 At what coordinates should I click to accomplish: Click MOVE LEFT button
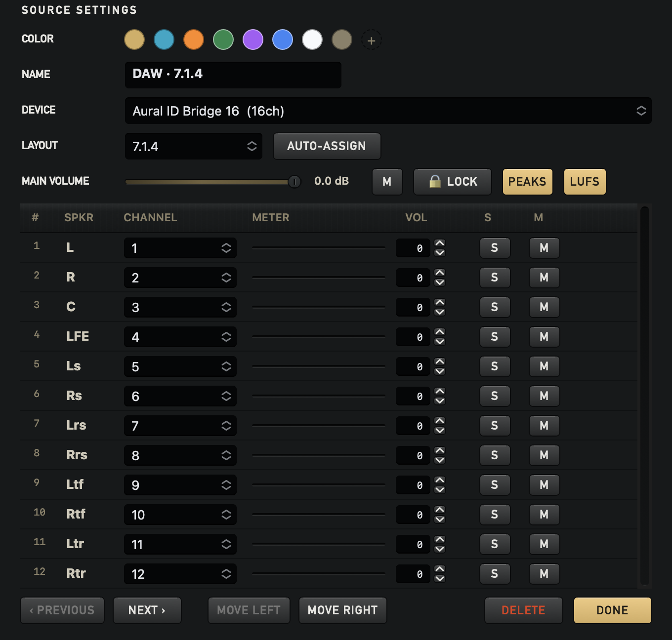(249, 610)
